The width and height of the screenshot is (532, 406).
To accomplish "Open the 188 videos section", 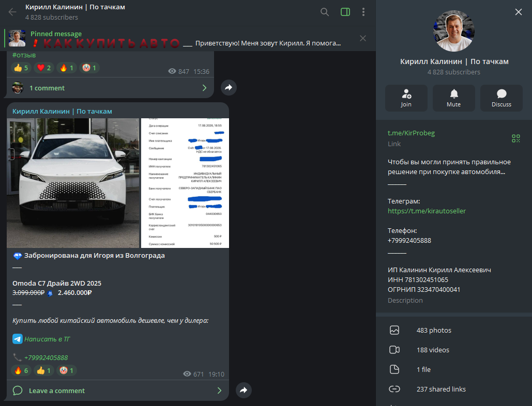I will [x=453, y=350].
